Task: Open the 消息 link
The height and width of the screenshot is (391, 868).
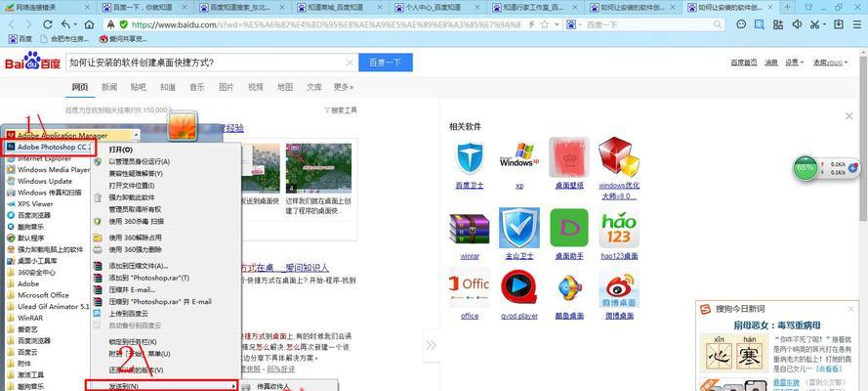Action: [x=771, y=63]
